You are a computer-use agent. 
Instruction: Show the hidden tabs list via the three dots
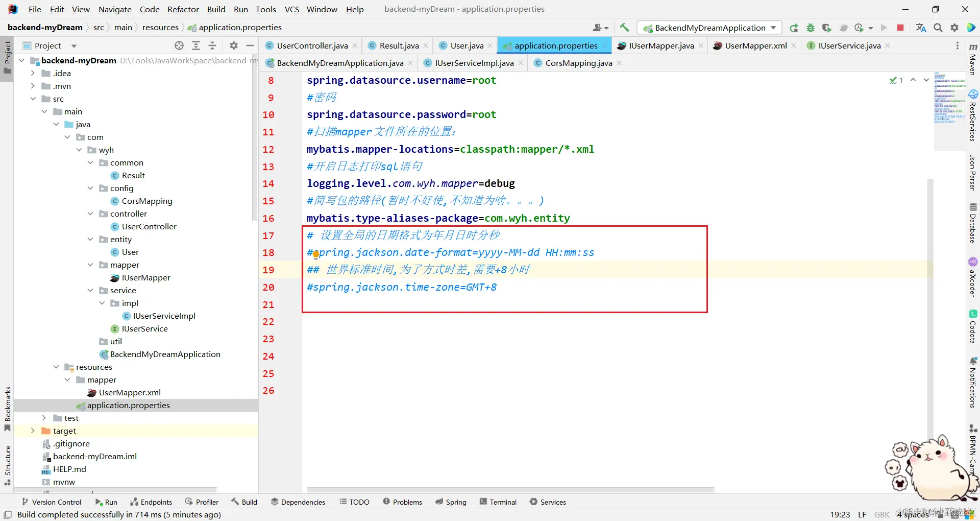pos(958,45)
